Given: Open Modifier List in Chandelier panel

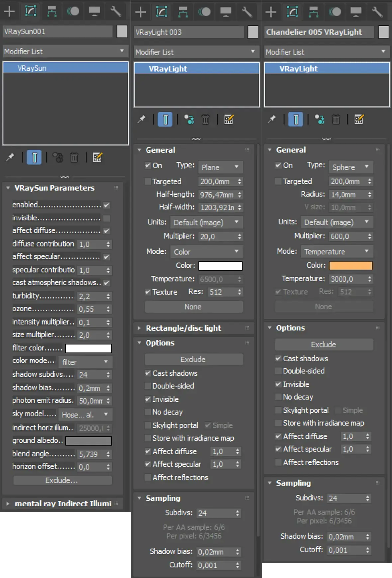Looking at the screenshot, I should pos(327,52).
